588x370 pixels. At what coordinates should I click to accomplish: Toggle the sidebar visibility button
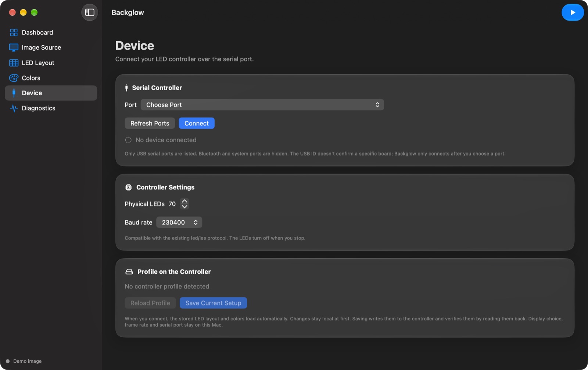(90, 13)
